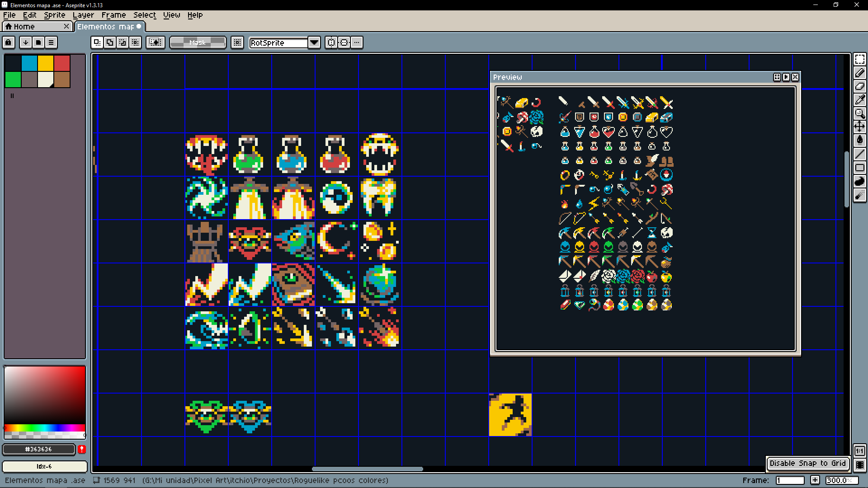Click Flip Horizontal selection icon
The width and height of the screenshot is (868, 488).
[331, 42]
